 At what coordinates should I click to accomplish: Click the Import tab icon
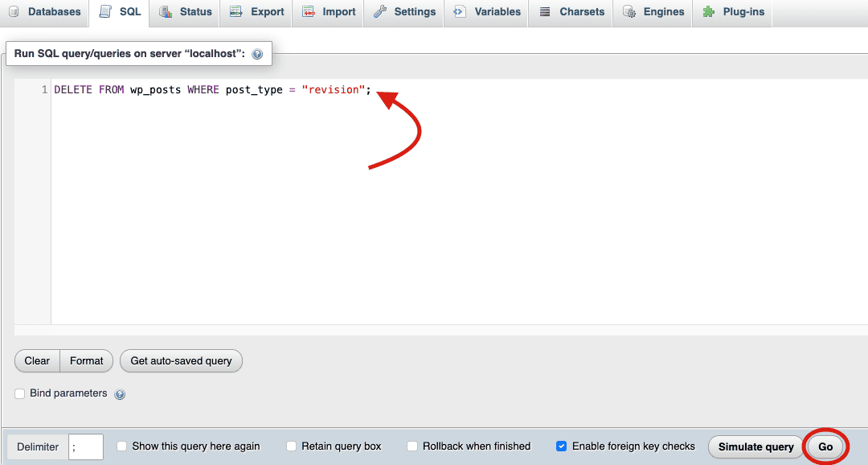click(309, 11)
